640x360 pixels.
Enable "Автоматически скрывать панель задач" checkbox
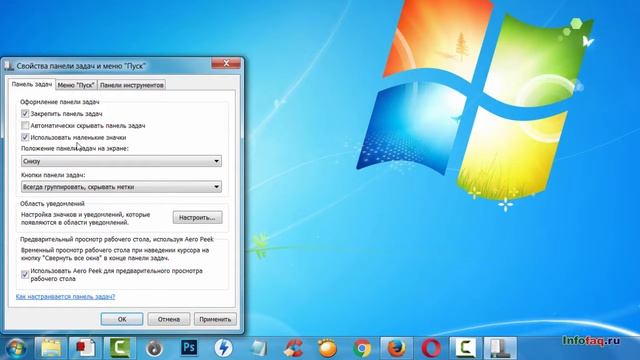(25, 125)
